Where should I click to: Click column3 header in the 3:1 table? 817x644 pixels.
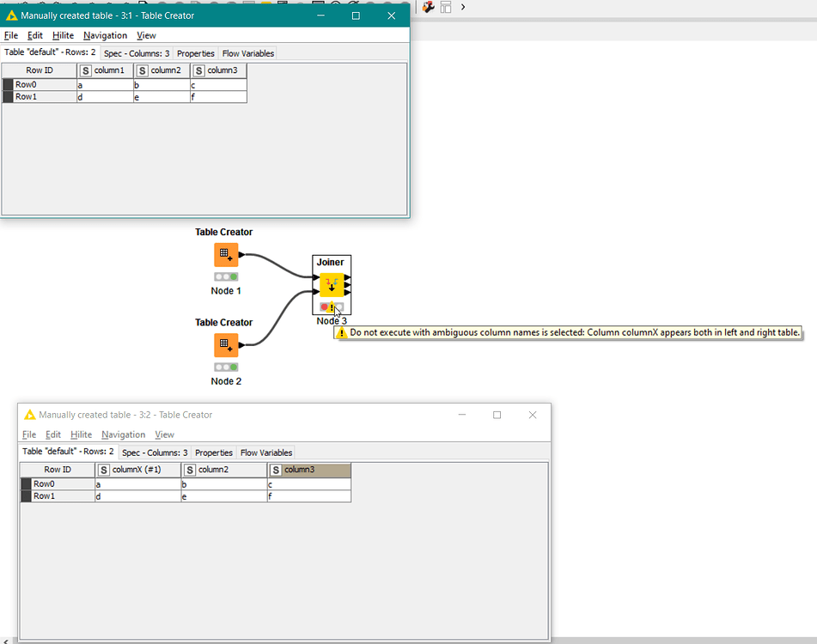[219, 70]
